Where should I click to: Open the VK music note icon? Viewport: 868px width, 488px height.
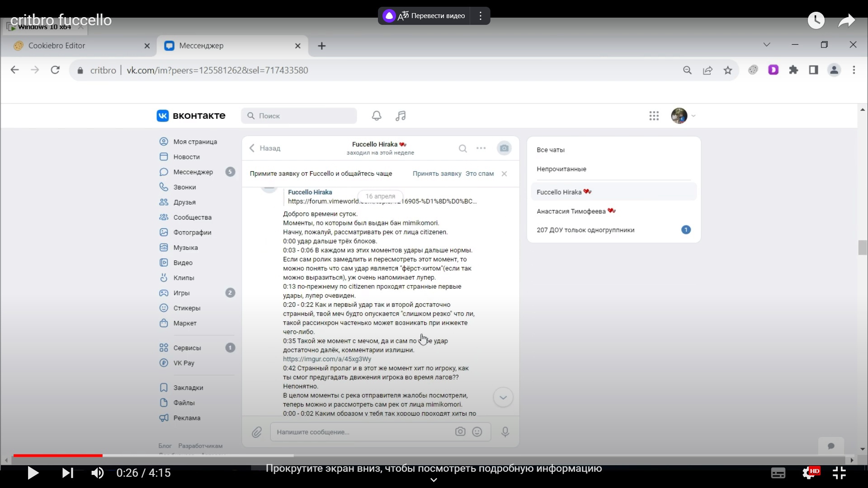pyautogui.click(x=401, y=116)
